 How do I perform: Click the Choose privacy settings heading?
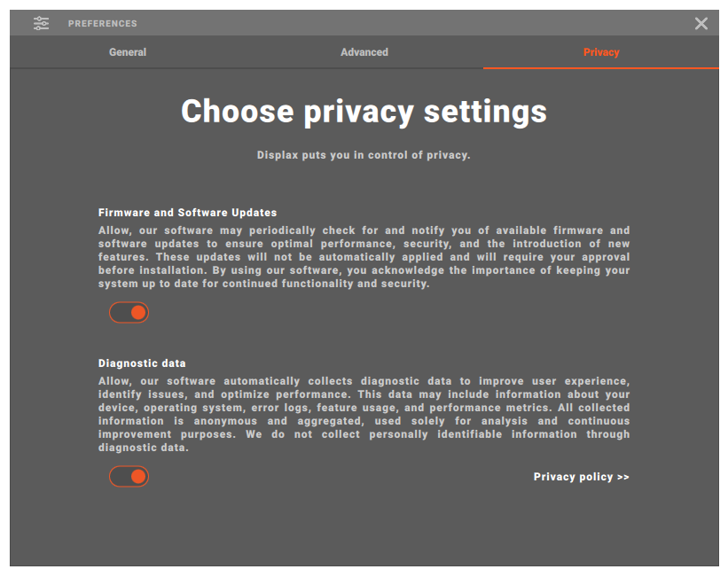click(364, 112)
